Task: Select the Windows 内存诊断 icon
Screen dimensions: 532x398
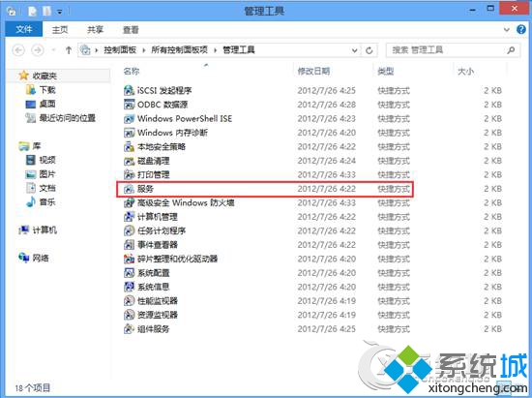Action: (x=129, y=133)
